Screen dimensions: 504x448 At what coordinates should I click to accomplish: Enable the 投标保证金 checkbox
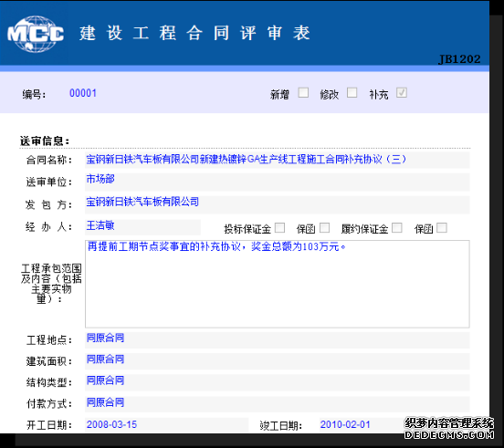pos(279,228)
